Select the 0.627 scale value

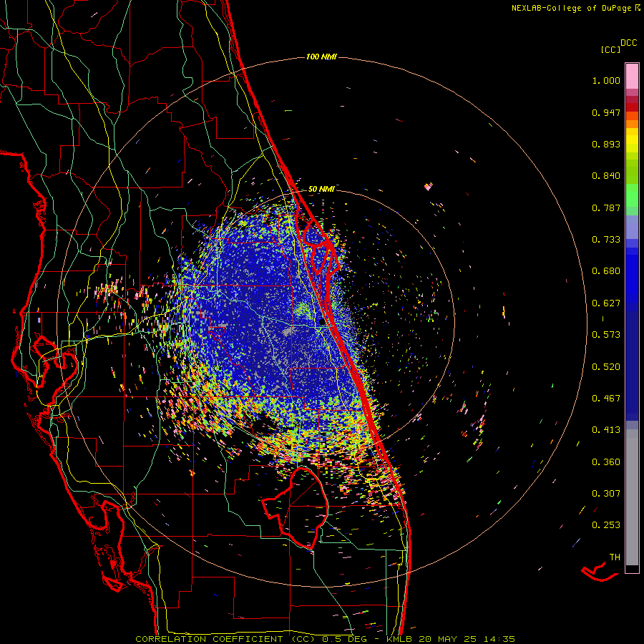(606, 303)
